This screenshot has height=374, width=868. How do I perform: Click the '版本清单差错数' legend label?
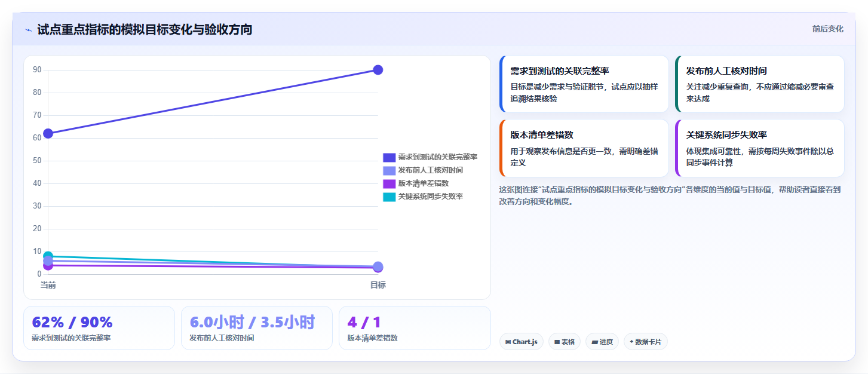click(x=423, y=183)
